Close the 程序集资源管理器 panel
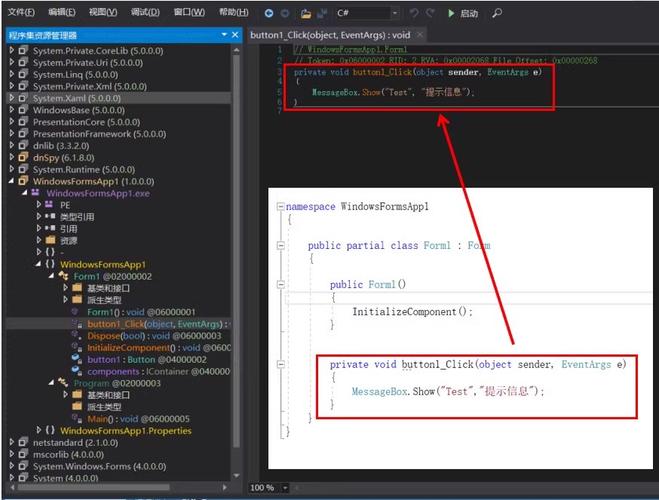 point(235,34)
